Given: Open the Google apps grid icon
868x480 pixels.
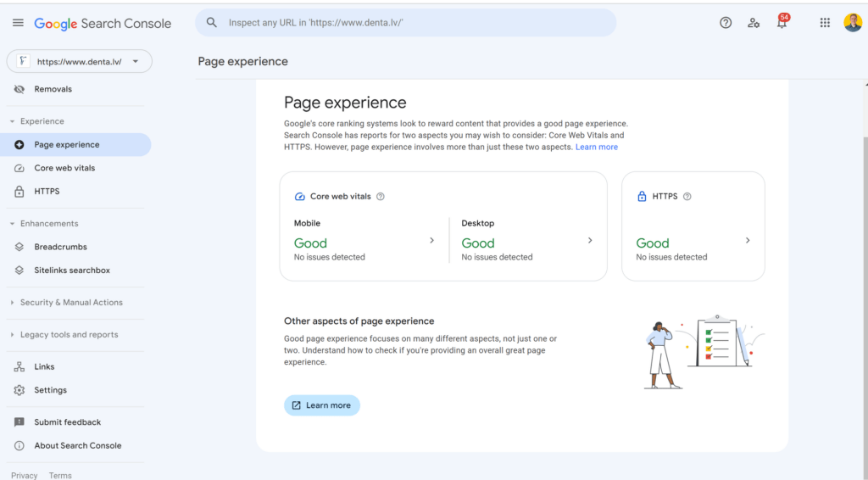Looking at the screenshot, I should (825, 23).
